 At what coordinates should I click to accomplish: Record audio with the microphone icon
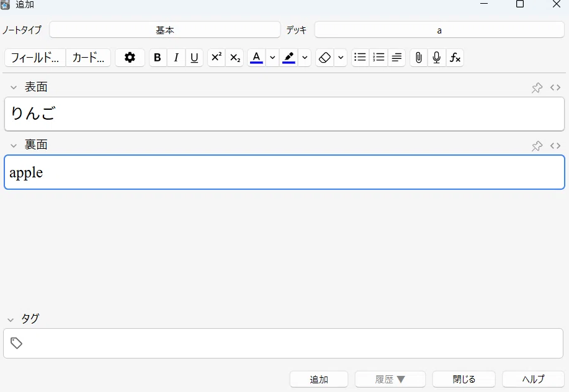pos(437,58)
